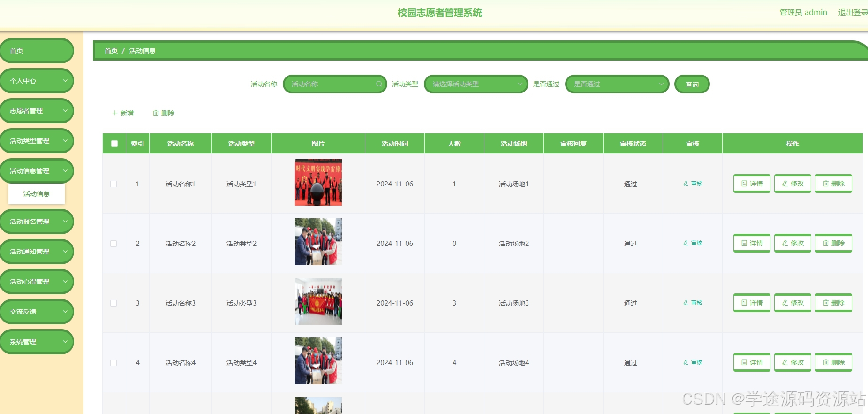868x414 pixels.
Task: Click cell 活动类型2
Action: [x=242, y=244]
